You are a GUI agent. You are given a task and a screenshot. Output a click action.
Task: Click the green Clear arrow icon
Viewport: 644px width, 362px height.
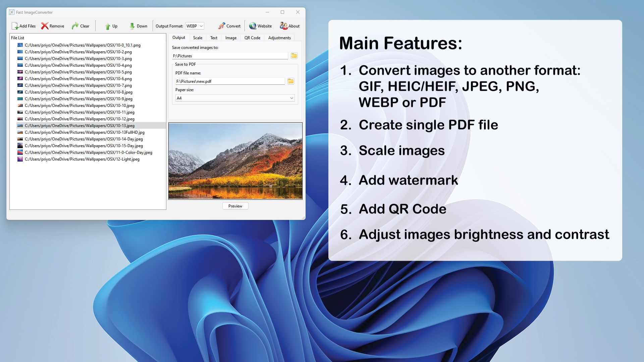(75, 26)
